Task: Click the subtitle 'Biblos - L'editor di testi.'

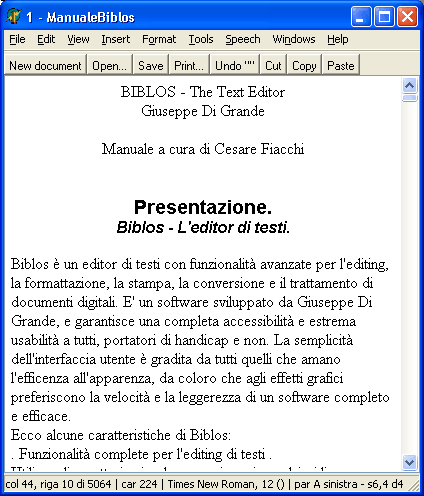Action: point(203,227)
